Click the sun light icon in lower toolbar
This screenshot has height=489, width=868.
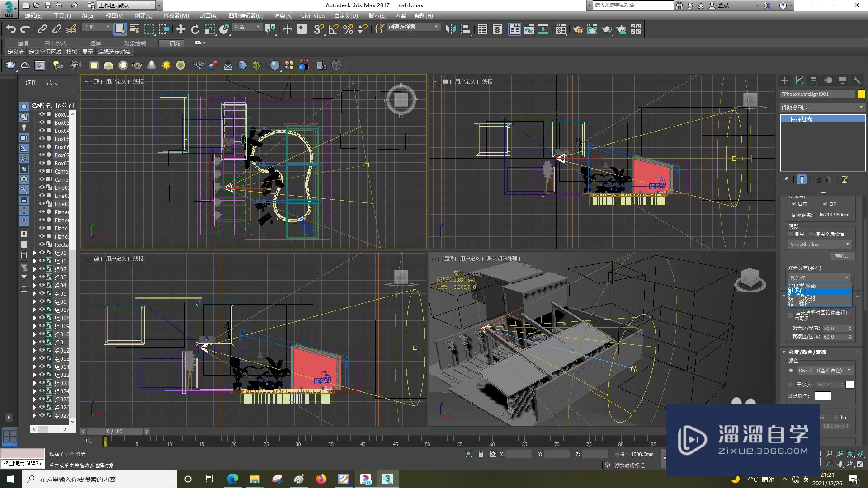click(x=166, y=66)
